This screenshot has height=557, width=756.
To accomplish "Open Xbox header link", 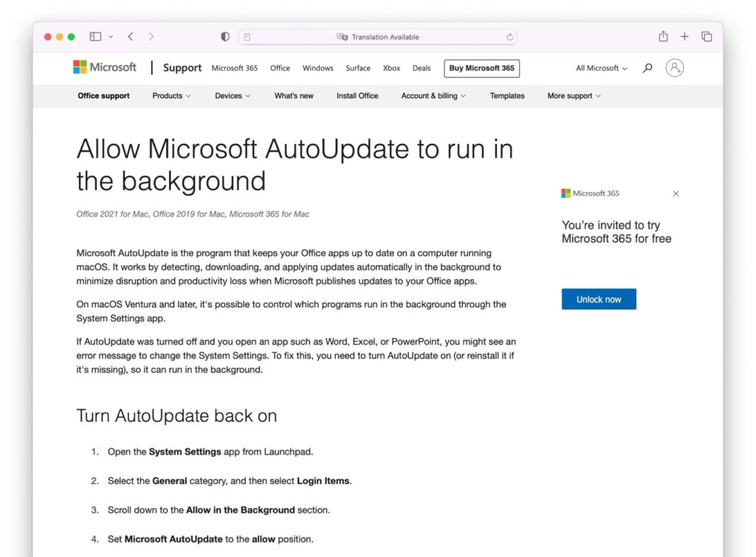I will click(x=391, y=68).
